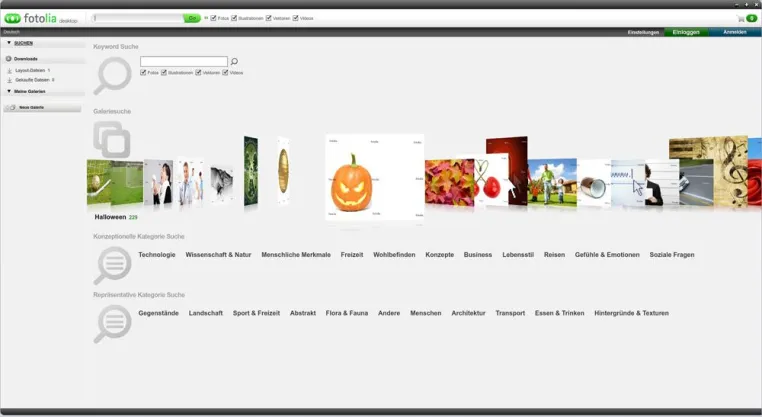Select the cherry heart gallery thumbnail
The height and width of the screenshot is (417, 762).
(x=488, y=182)
